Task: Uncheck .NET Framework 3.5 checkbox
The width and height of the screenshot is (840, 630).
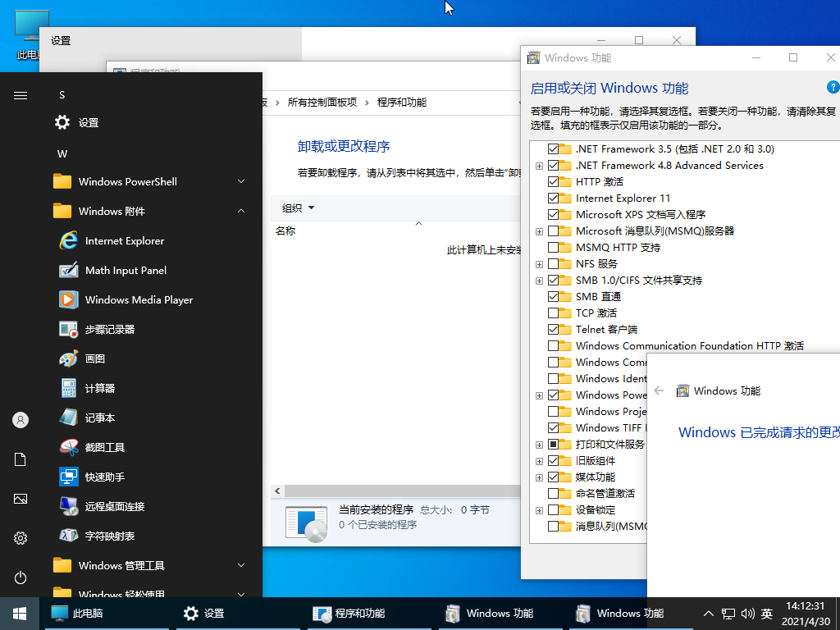Action: click(553, 149)
